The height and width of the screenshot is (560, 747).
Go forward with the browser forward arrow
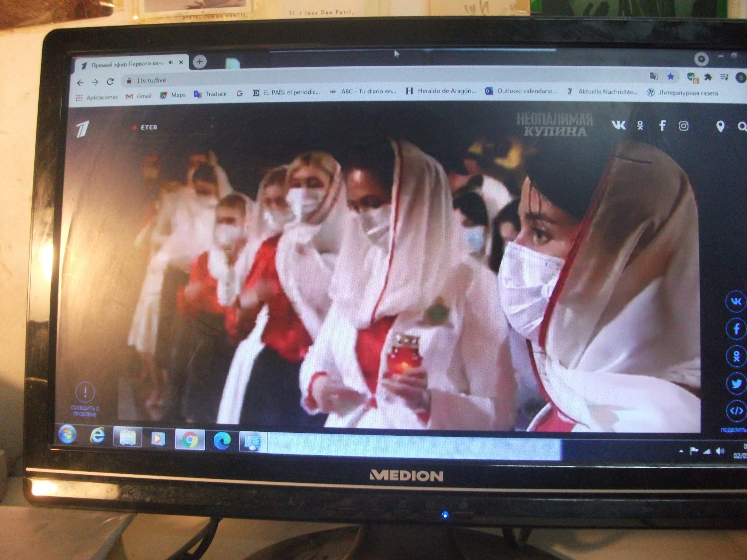pyautogui.click(x=95, y=82)
